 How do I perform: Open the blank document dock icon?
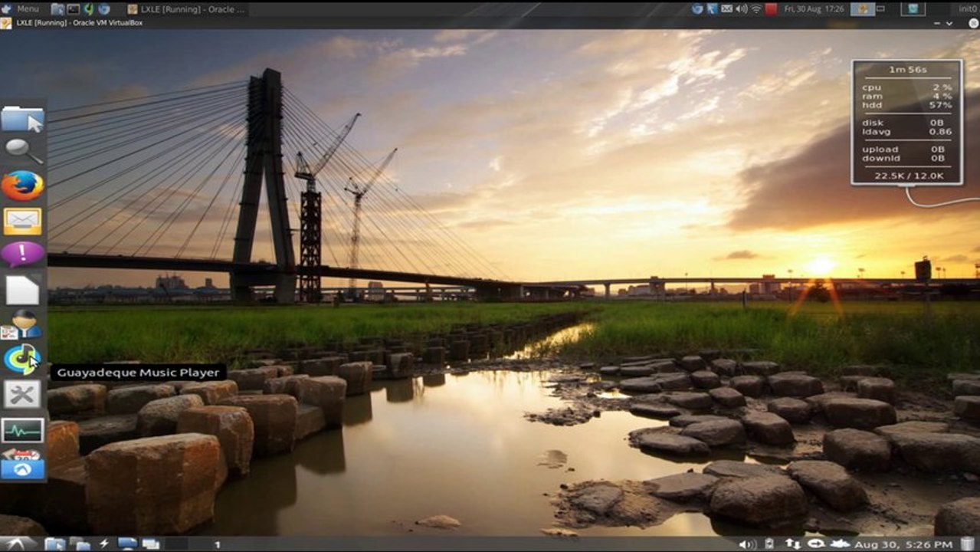22,291
